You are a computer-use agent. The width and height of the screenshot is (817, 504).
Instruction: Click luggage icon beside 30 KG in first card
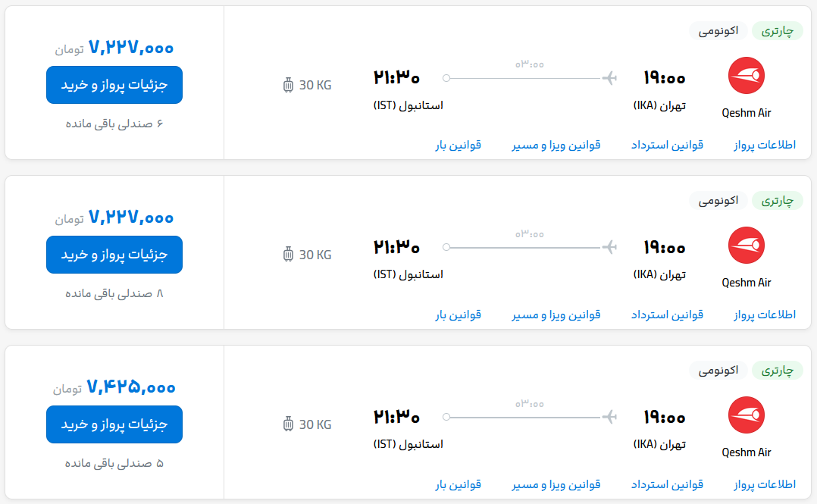click(x=288, y=85)
